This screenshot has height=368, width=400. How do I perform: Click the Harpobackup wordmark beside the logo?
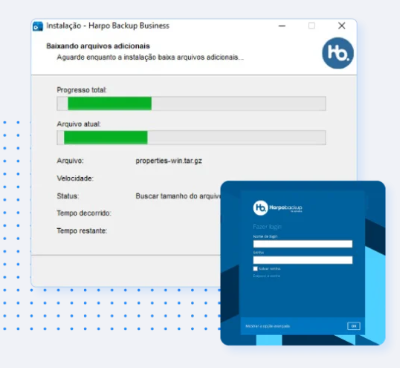point(286,208)
